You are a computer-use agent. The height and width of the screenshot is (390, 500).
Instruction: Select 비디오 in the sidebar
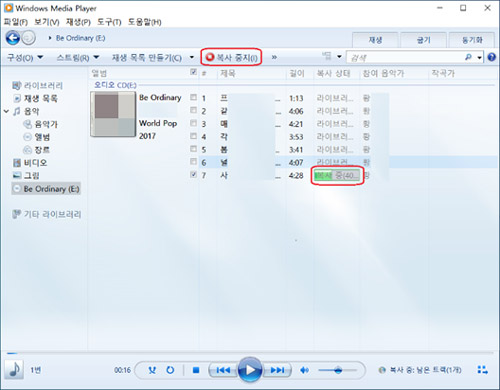30,163
